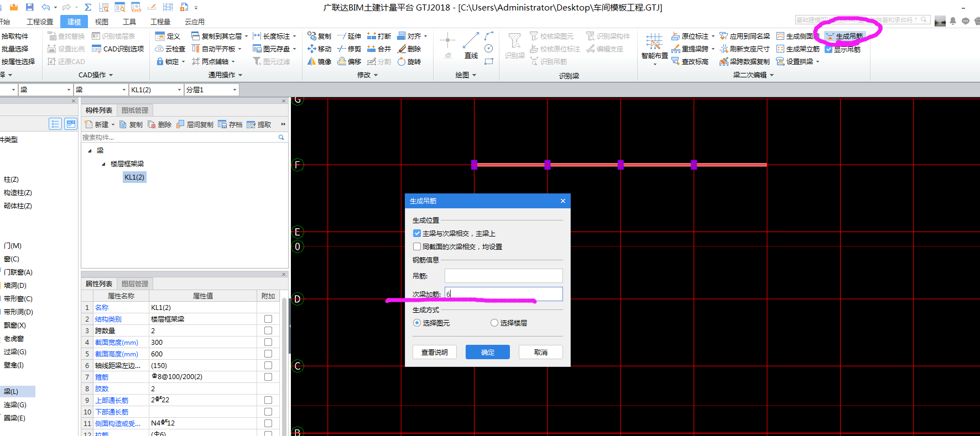This screenshot has width=980, height=436.
Task: Click the 取消 button in dialog
Action: [x=541, y=352]
